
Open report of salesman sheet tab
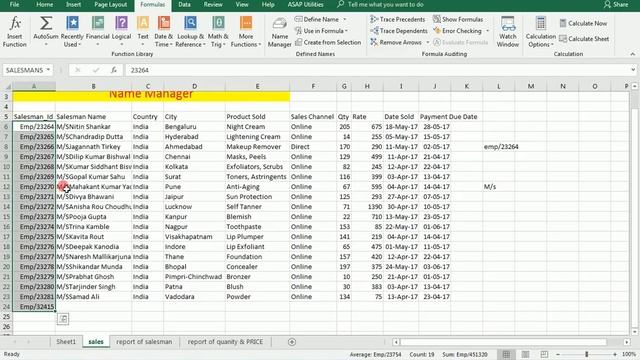tap(144, 342)
